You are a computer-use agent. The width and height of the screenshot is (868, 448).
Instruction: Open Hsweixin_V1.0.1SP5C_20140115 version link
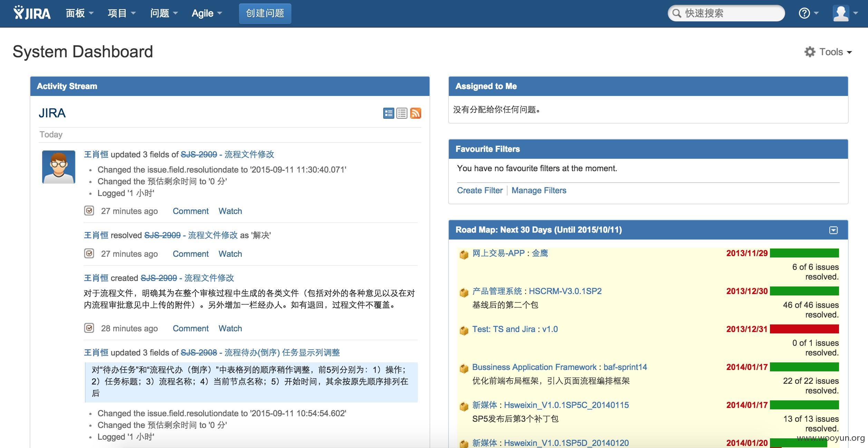click(x=567, y=405)
